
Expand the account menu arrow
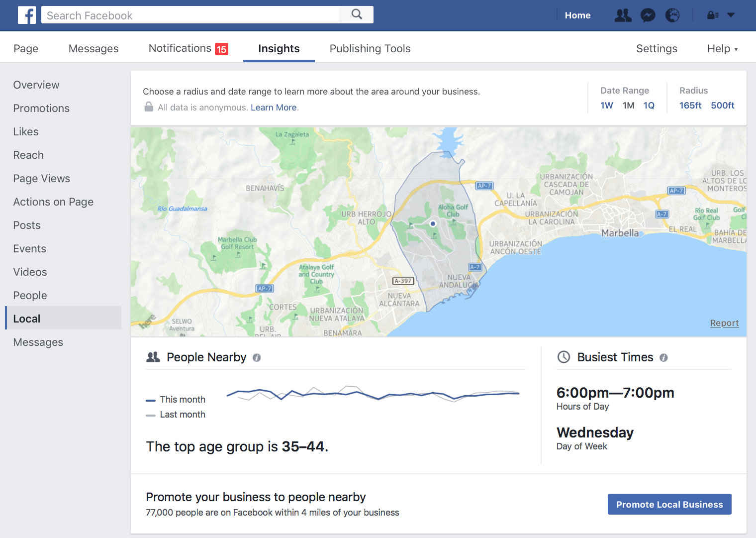pyautogui.click(x=731, y=15)
